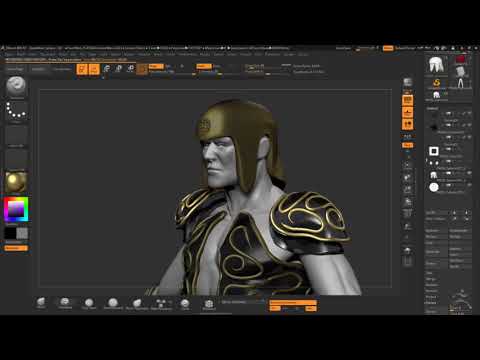Viewport: 480px width, 360px height.
Task: Click the Duplicate button in Subtool panel
Action: [x=436, y=252]
